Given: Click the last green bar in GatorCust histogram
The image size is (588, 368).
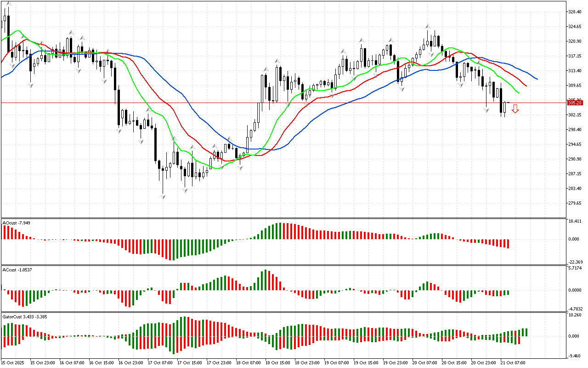Looking at the screenshot, I should (x=526, y=332).
